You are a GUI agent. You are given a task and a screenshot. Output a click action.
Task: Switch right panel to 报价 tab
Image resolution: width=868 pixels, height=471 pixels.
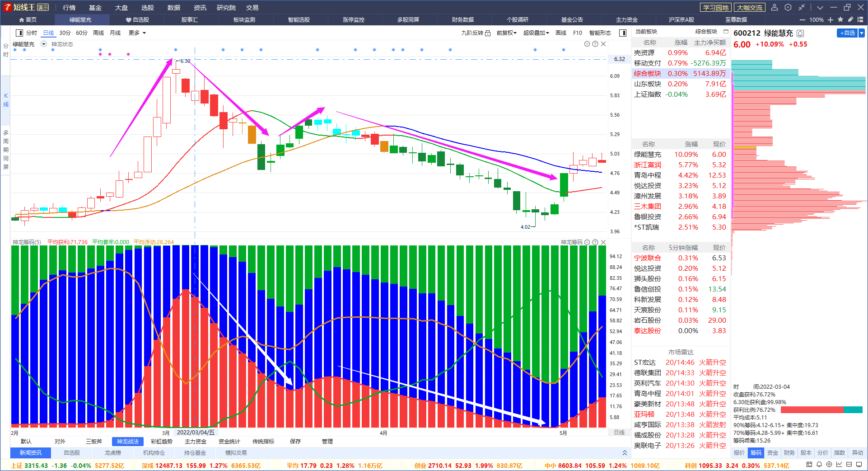pos(739,453)
